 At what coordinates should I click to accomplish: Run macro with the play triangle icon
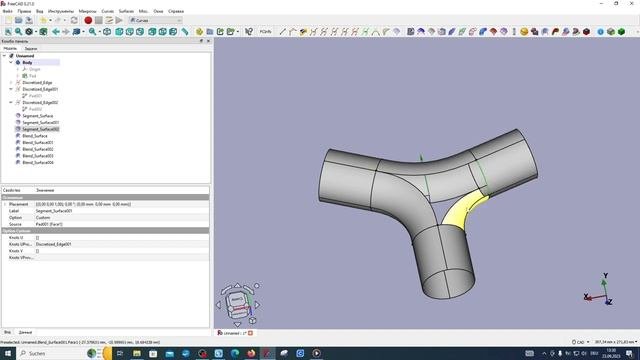tap(119, 20)
